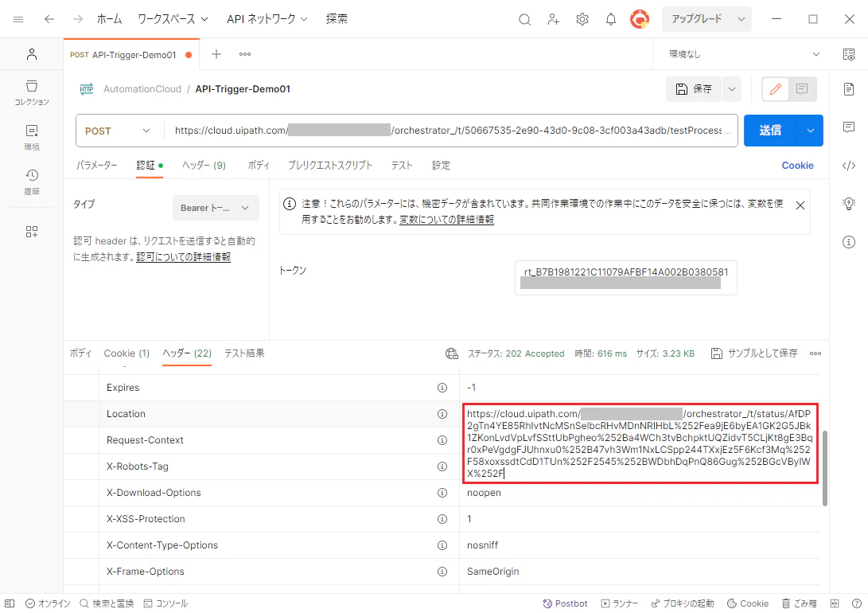Switch to request Headers (9) tab
This screenshot has height=613, width=868.
(204, 165)
